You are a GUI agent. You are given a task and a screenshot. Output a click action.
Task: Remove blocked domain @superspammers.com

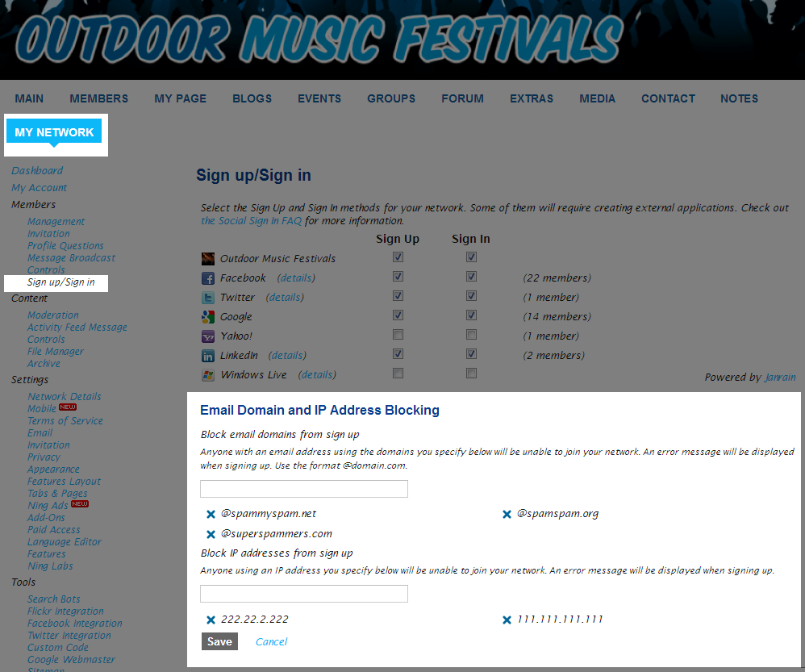point(211,534)
